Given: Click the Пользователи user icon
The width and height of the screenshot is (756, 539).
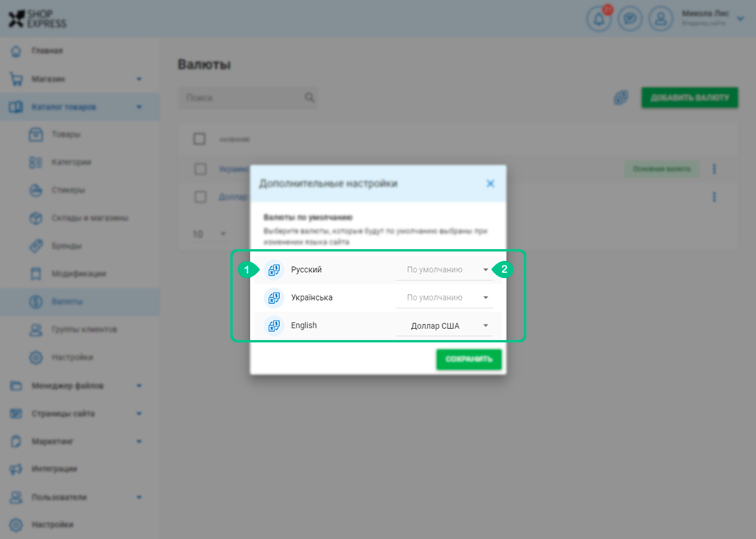Looking at the screenshot, I should (x=17, y=497).
